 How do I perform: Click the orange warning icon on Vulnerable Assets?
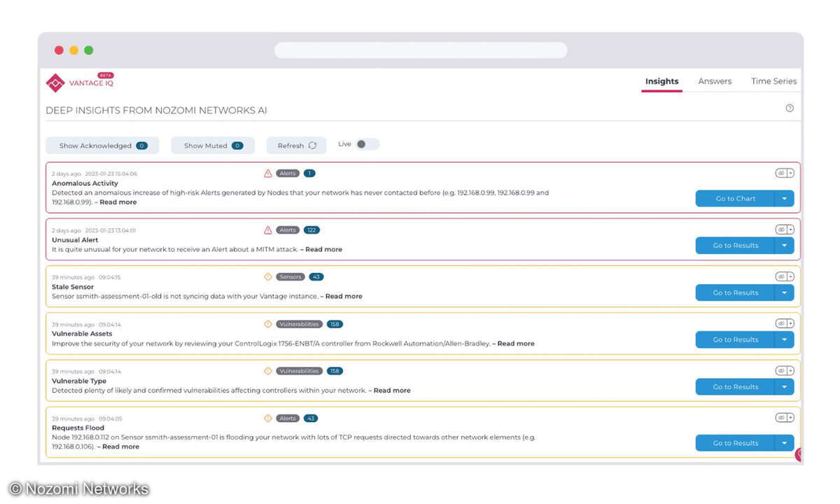point(268,324)
